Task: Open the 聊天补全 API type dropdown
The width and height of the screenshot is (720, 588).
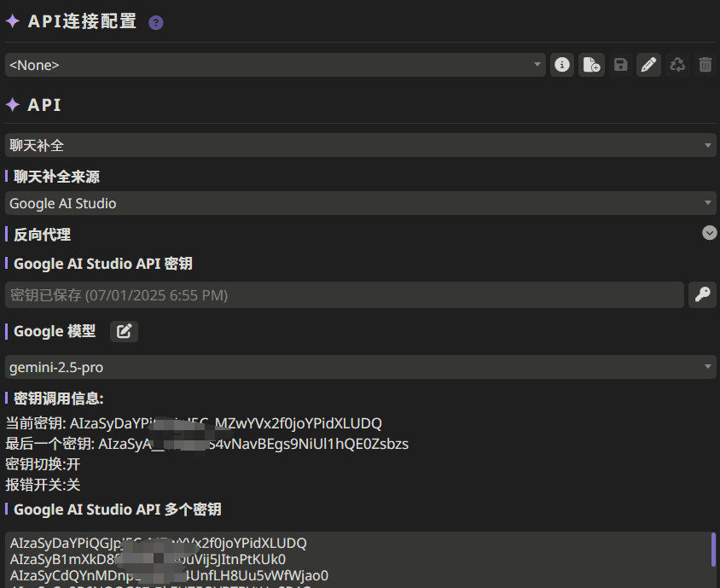Action: tap(360, 146)
